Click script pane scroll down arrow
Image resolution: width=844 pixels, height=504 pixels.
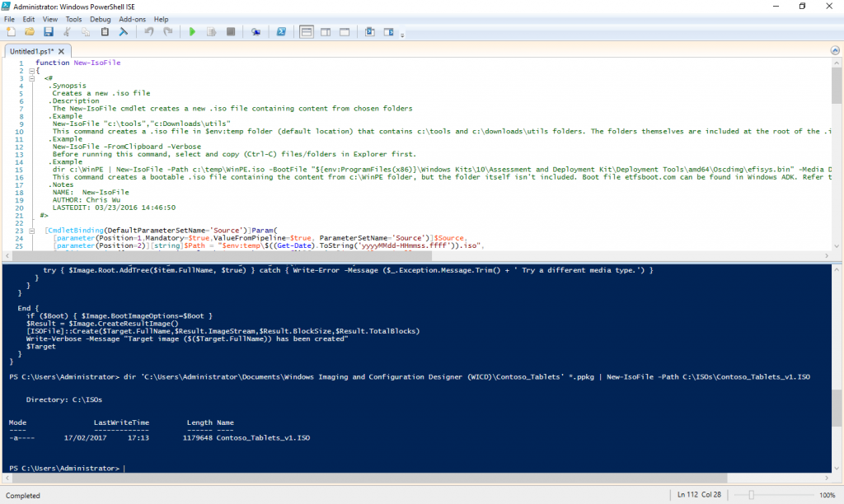[x=836, y=246]
